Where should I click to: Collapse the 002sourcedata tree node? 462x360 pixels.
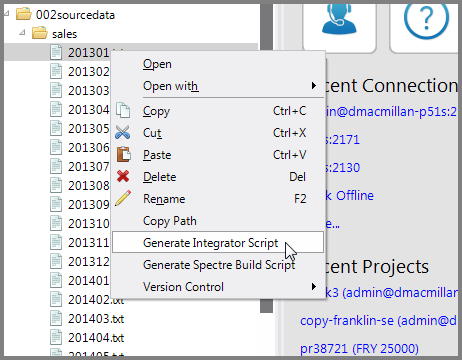click(x=7, y=13)
